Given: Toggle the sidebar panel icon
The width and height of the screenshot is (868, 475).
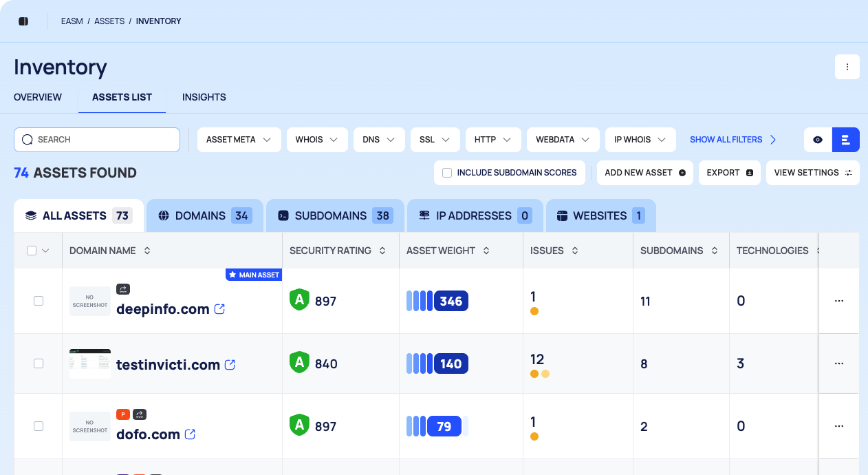Looking at the screenshot, I should click(23, 21).
